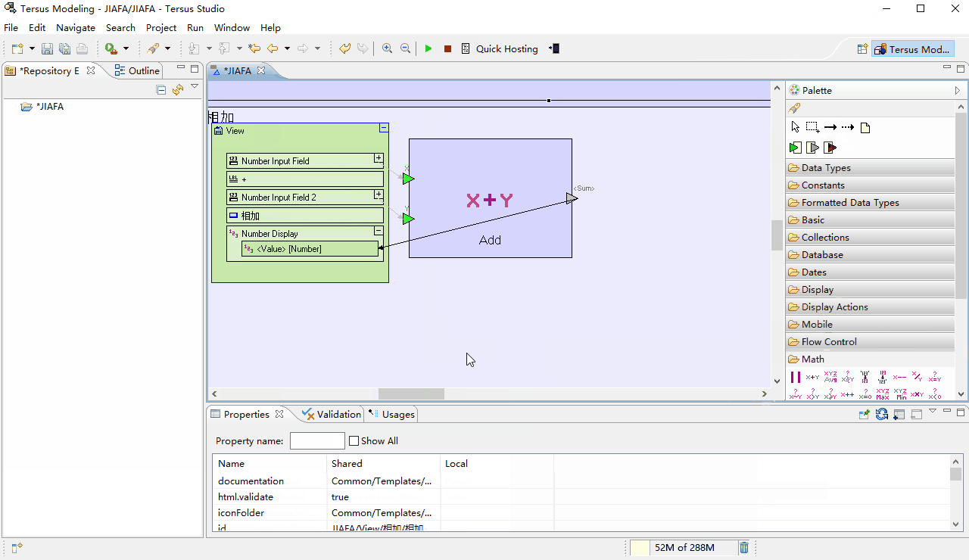969x560 pixels.
Task: Select the green Trigger slot tool
Action: click(x=796, y=148)
